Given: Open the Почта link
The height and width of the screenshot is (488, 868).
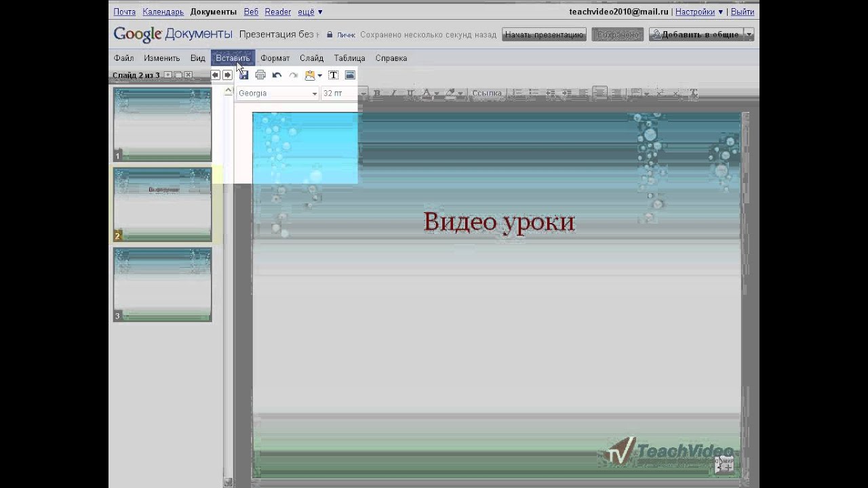Looking at the screenshot, I should pos(125,12).
